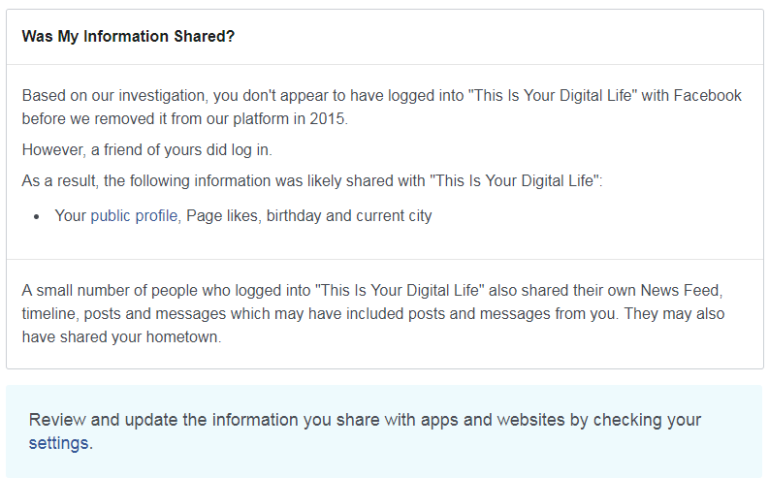This screenshot has width=769, height=478.
Task: Click the 'As a result, the following information' line
Action: tap(312, 181)
